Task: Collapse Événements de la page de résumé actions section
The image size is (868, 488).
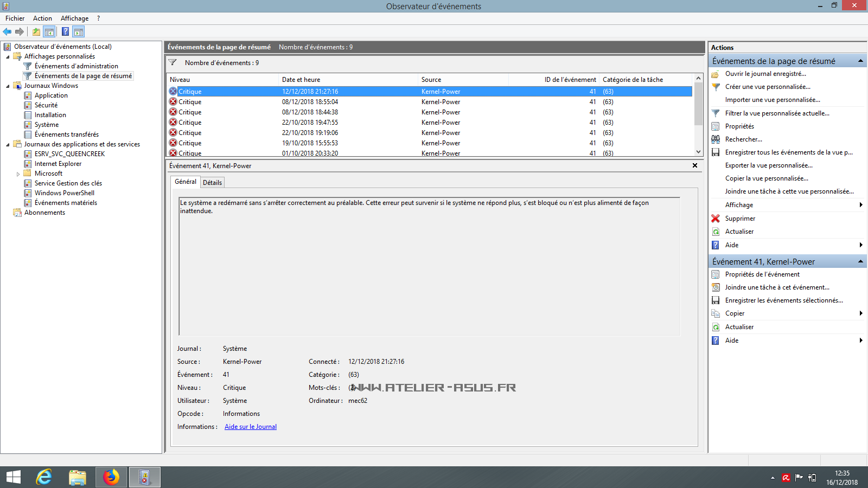Action: tap(860, 61)
